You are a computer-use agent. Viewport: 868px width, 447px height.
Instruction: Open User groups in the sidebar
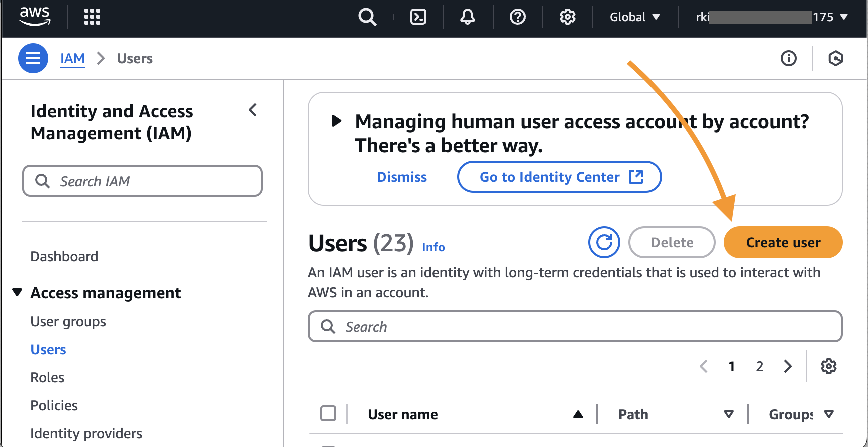(68, 321)
